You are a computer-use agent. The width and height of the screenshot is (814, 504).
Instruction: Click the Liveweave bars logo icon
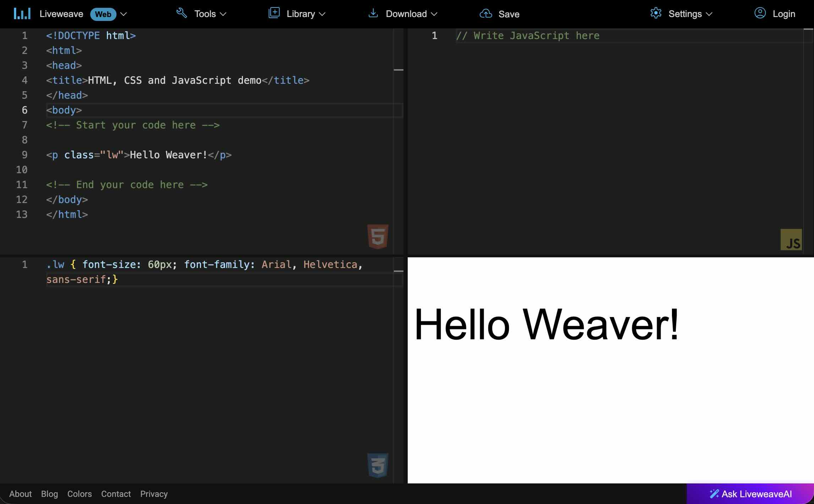click(22, 14)
